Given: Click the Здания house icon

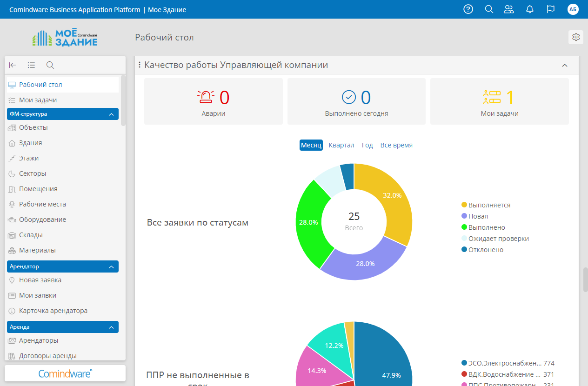Looking at the screenshot, I should click(12, 143).
